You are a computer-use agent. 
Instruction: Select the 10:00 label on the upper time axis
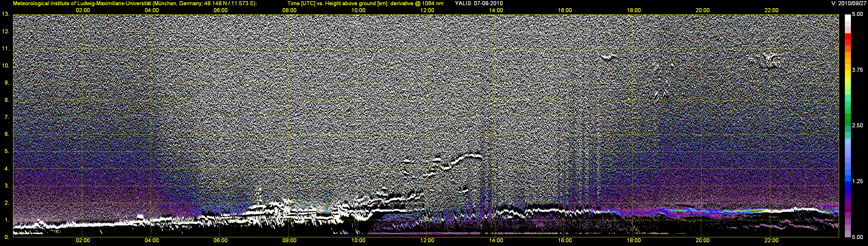point(358,10)
